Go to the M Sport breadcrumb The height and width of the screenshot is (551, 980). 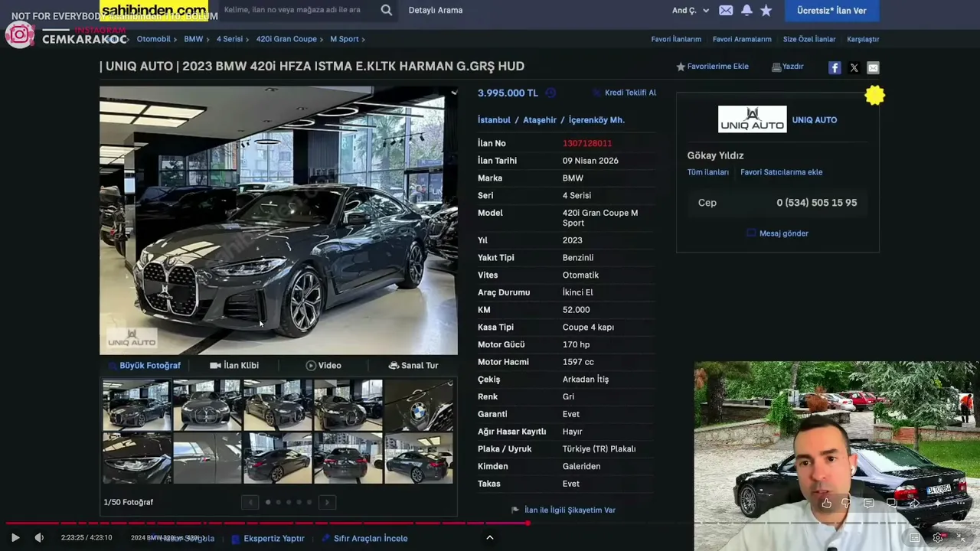click(344, 39)
